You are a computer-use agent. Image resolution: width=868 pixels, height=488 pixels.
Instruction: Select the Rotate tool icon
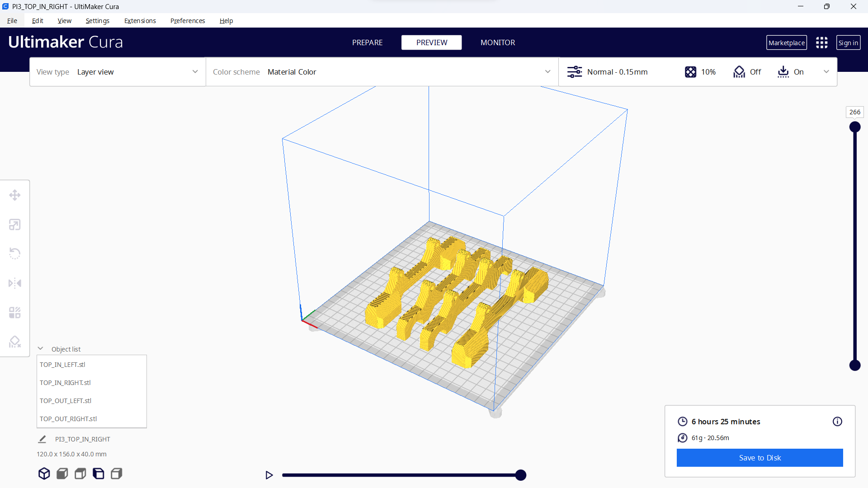15,253
